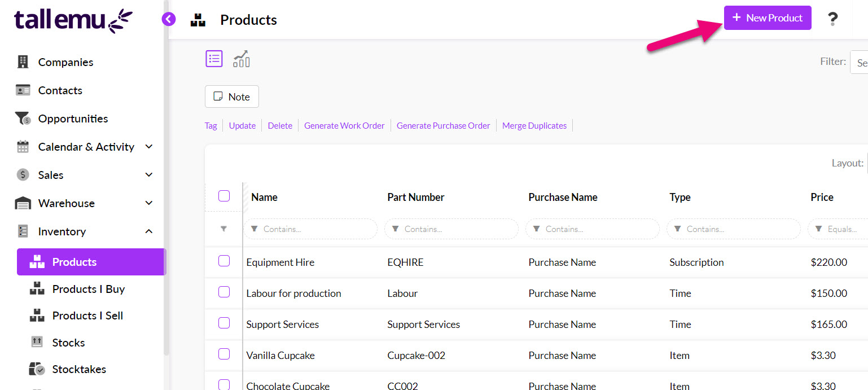This screenshot has height=390, width=868.
Task: Click the filter row funnel icon
Action: point(224,229)
